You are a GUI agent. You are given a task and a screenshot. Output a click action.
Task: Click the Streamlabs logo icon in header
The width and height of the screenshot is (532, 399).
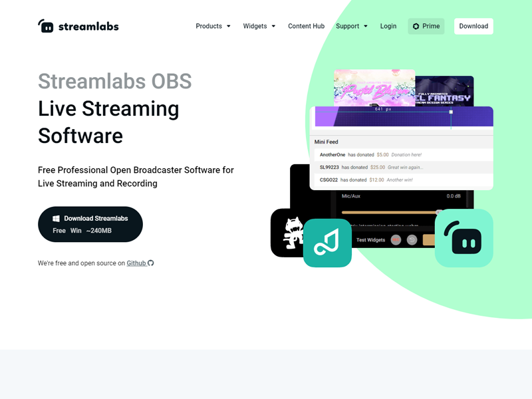[x=45, y=26]
